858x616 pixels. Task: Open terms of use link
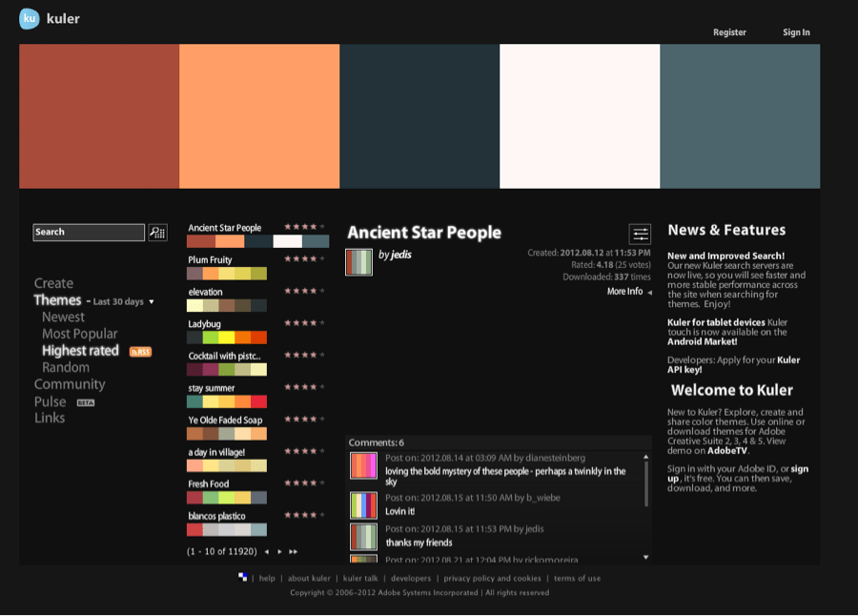point(578,578)
